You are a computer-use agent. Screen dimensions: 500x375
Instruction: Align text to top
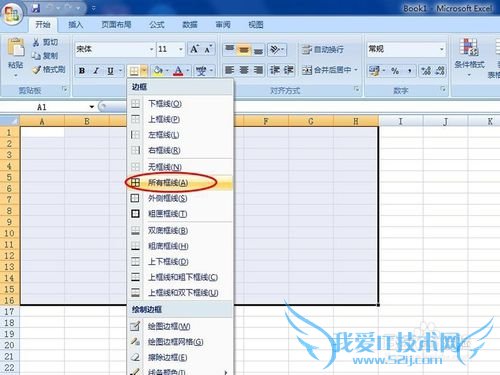point(230,49)
